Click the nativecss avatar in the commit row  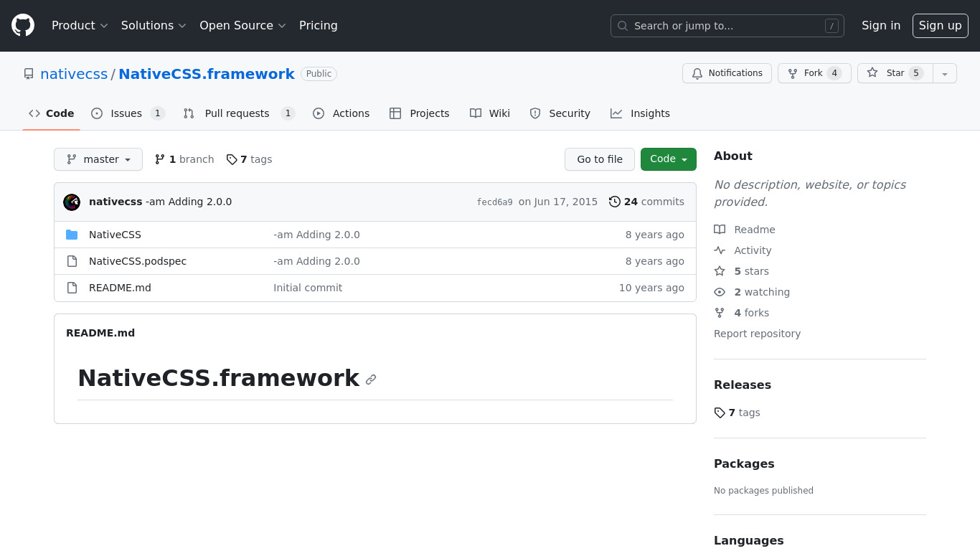(x=72, y=202)
